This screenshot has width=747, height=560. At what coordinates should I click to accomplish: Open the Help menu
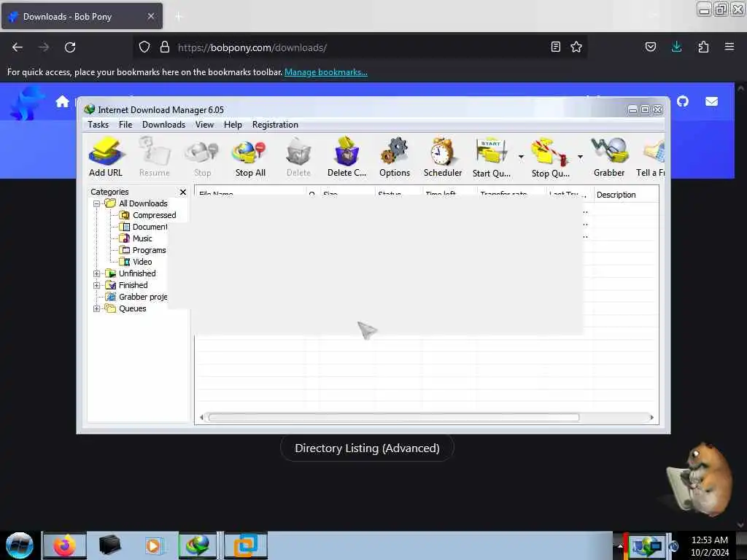(x=233, y=125)
